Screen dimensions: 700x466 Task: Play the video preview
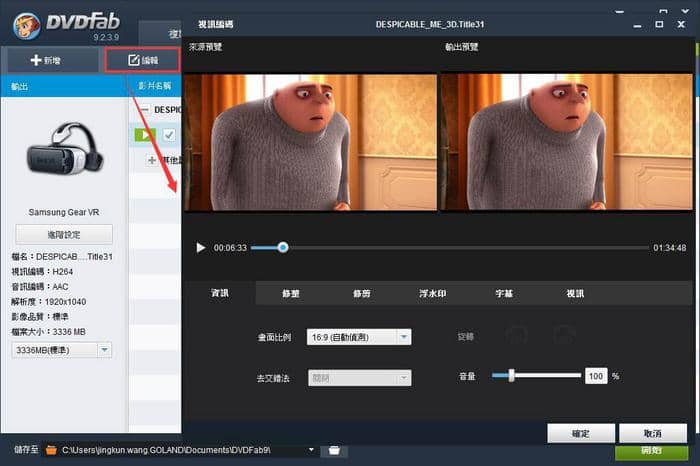[201, 247]
